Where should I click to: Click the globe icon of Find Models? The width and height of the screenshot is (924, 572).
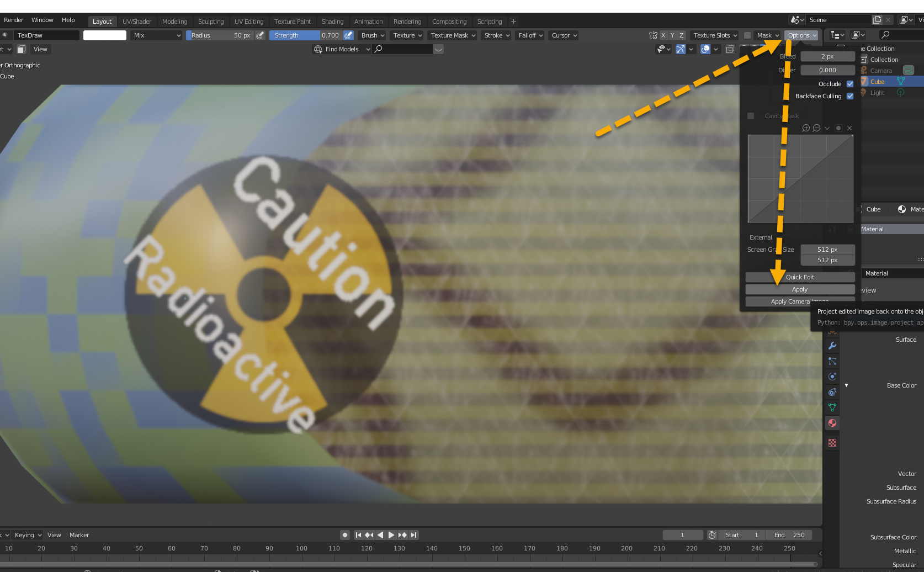pyautogui.click(x=318, y=49)
